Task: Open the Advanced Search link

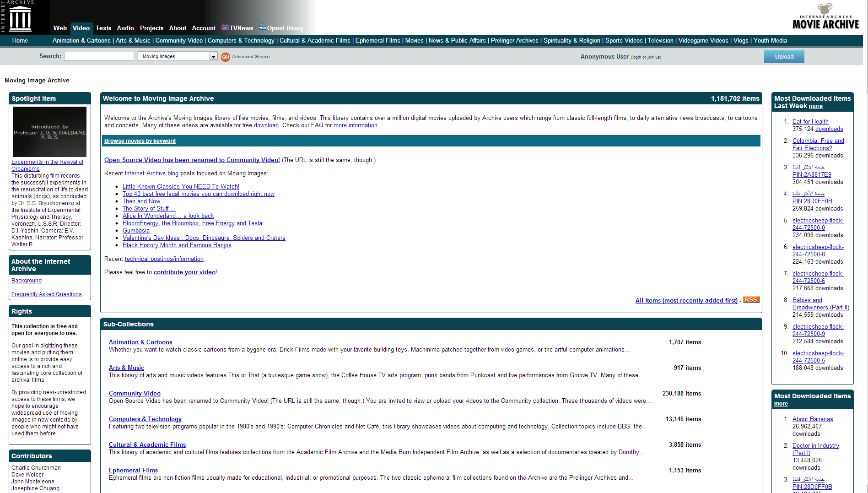Action: pyautogui.click(x=251, y=57)
